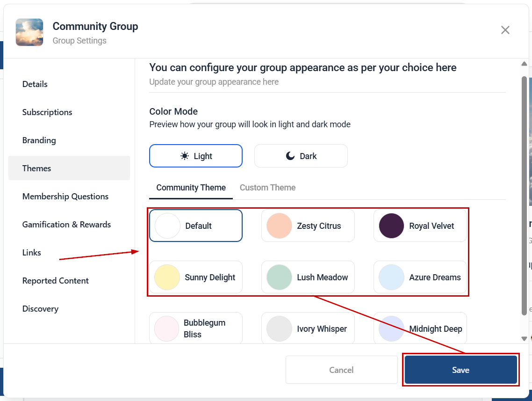This screenshot has width=532, height=401.
Task: Select the Royal Velvet purple swatch
Action: point(391,226)
